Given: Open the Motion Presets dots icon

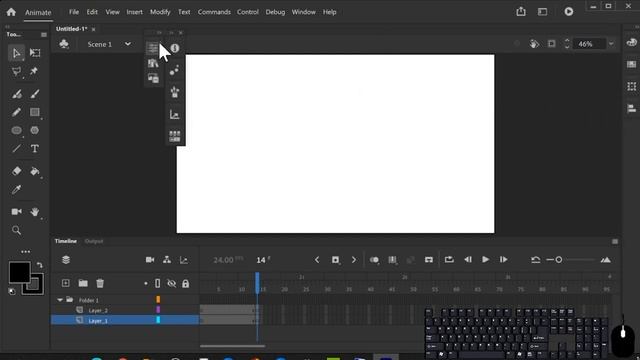Looking at the screenshot, I should click(174, 70).
